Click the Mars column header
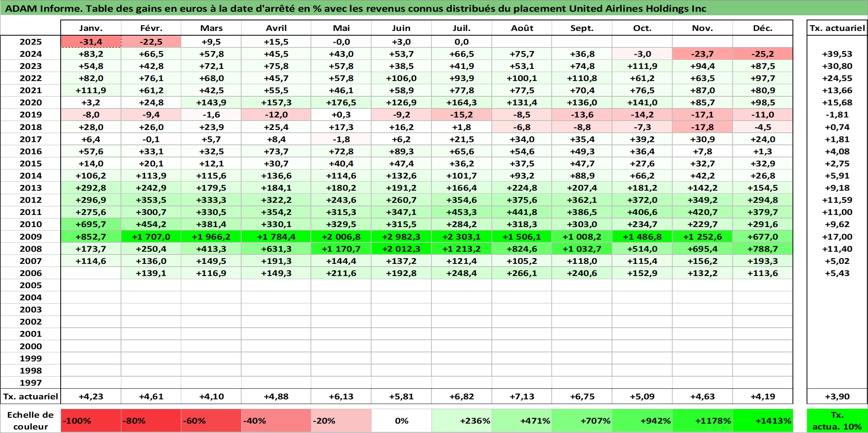This screenshot has width=868, height=433. (211, 28)
